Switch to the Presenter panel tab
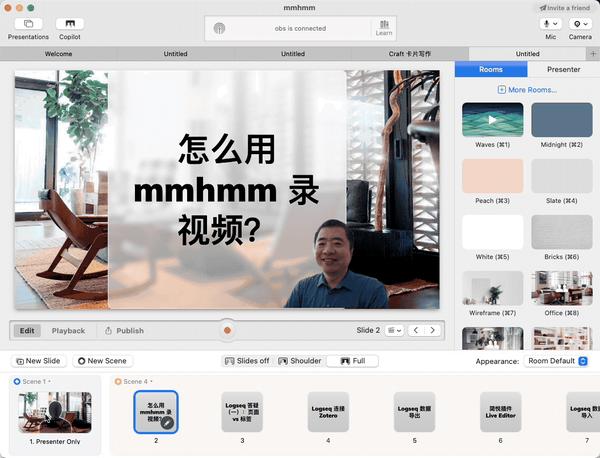 [563, 69]
